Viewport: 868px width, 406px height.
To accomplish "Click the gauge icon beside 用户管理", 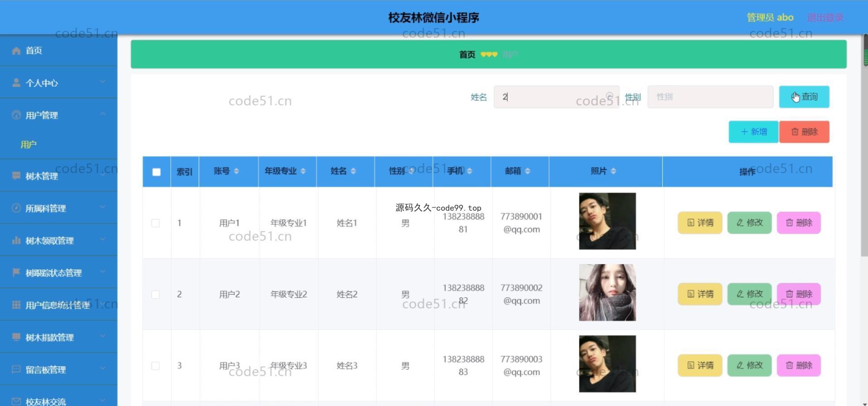I will click(x=16, y=115).
